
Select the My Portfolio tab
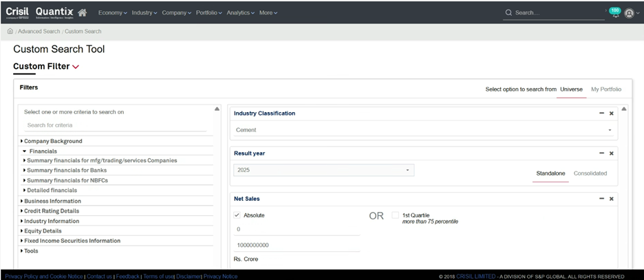605,89
